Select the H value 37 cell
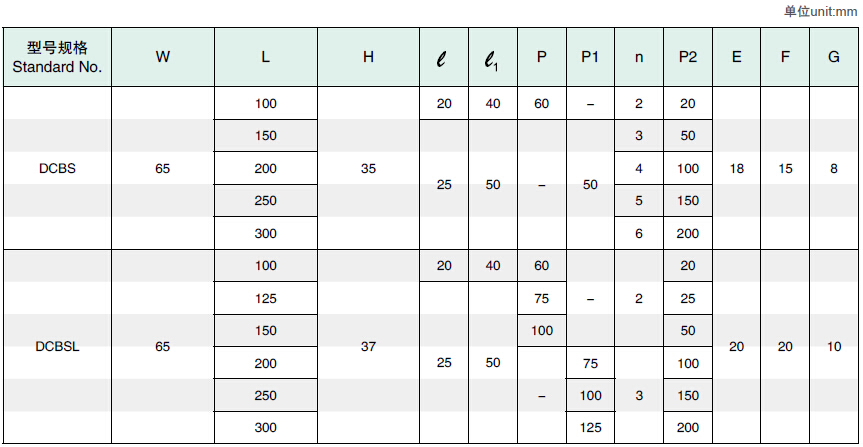The width and height of the screenshot is (863, 447). point(368,347)
